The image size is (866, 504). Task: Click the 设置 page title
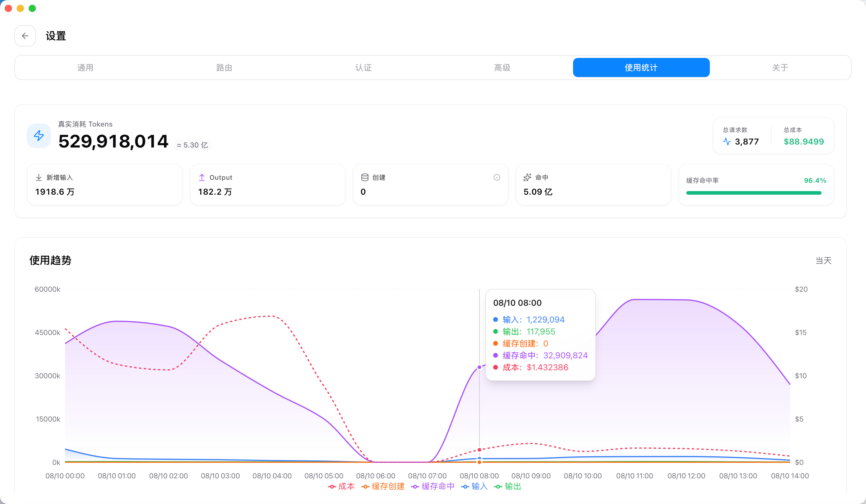click(x=56, y=36)
